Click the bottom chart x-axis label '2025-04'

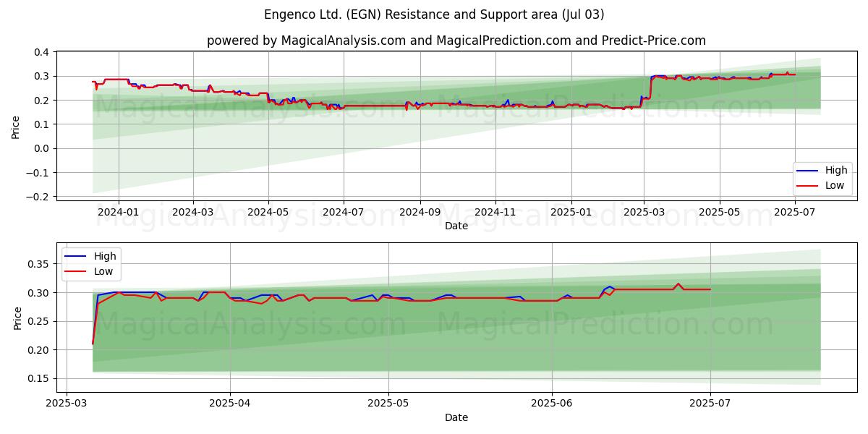230,404
